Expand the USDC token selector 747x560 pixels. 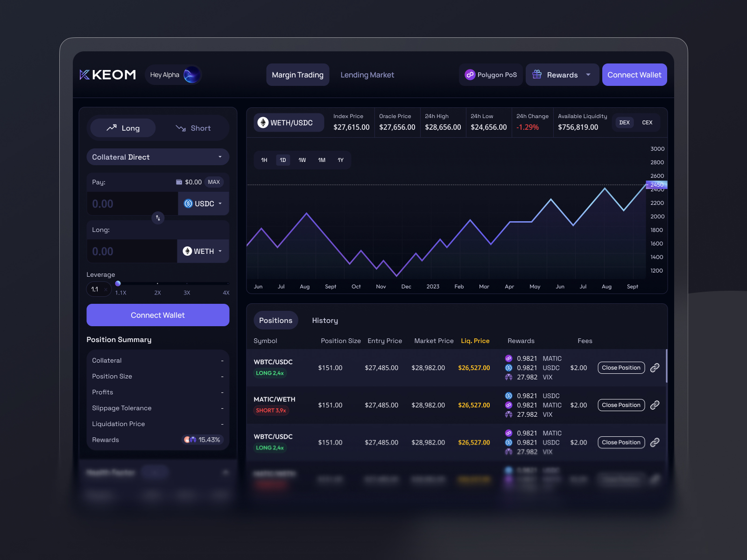pos(203,203)
